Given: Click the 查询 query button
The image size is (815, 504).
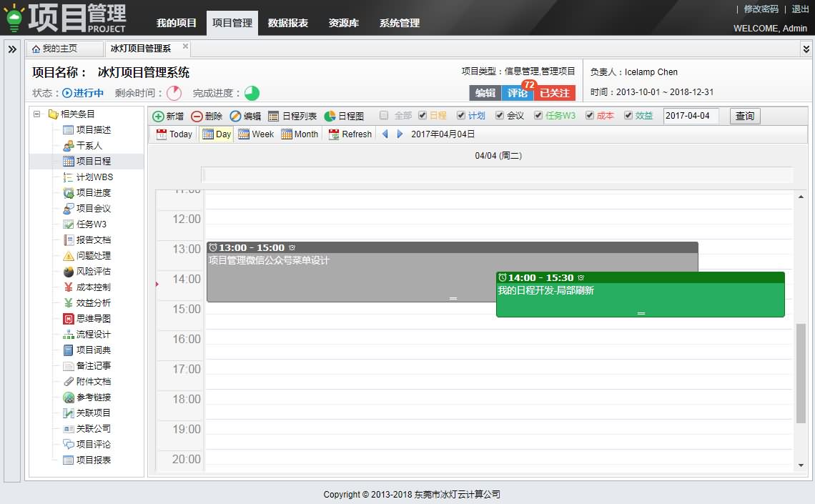Looking at the screenshot, I should pos(745,116).
